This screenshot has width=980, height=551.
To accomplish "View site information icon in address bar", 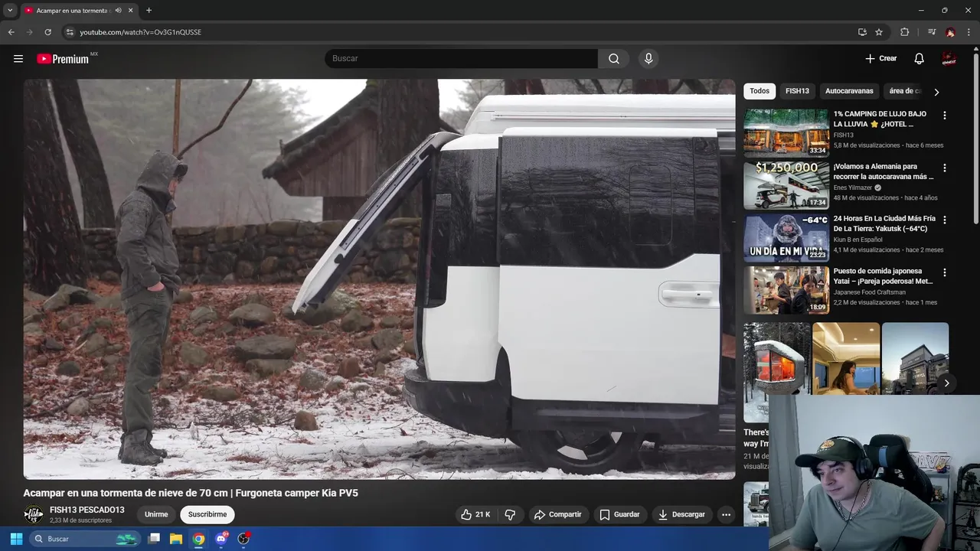I will point(69,32).
